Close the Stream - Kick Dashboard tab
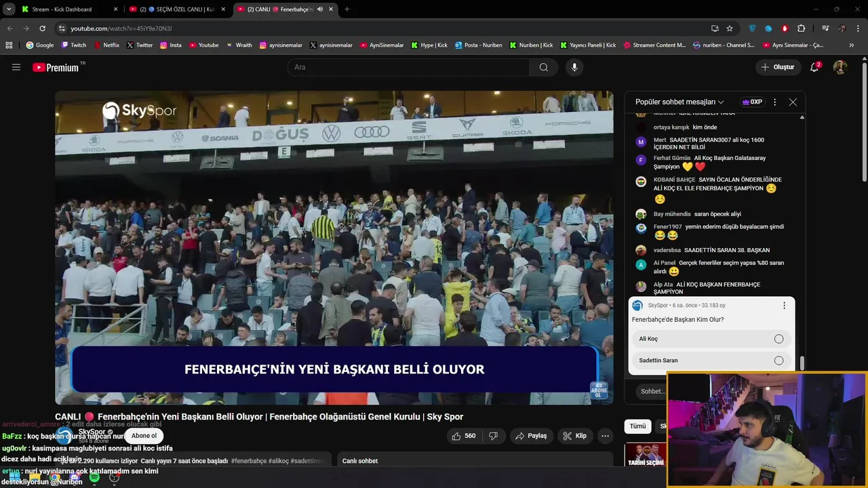Image resolution: width=868 pixels, height=488 pixels. point(115,9)
